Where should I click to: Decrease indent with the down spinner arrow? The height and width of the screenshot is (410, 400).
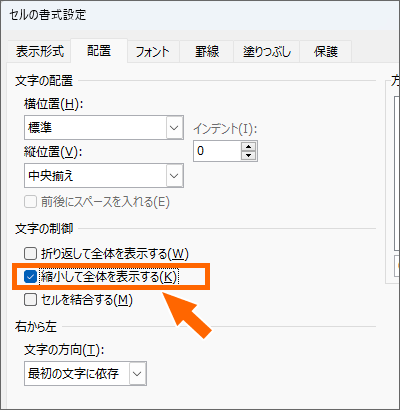(x=248, y=156)
